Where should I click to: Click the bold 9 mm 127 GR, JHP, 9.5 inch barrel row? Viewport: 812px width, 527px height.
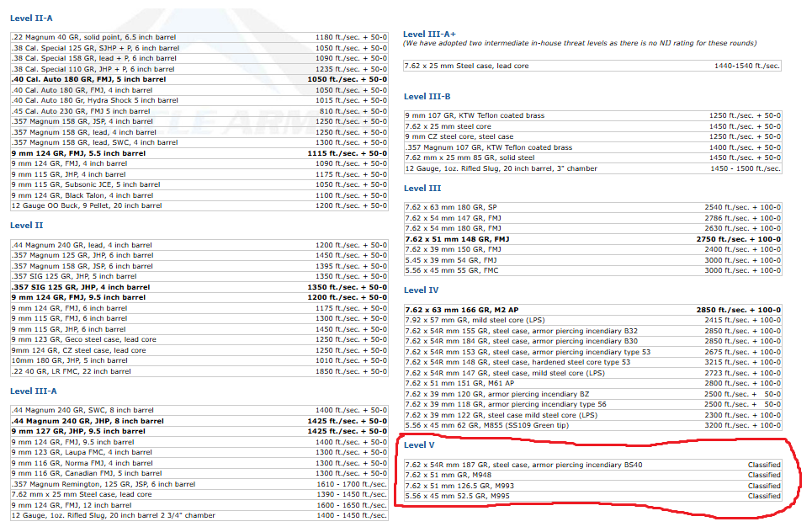tap(199, 431)
